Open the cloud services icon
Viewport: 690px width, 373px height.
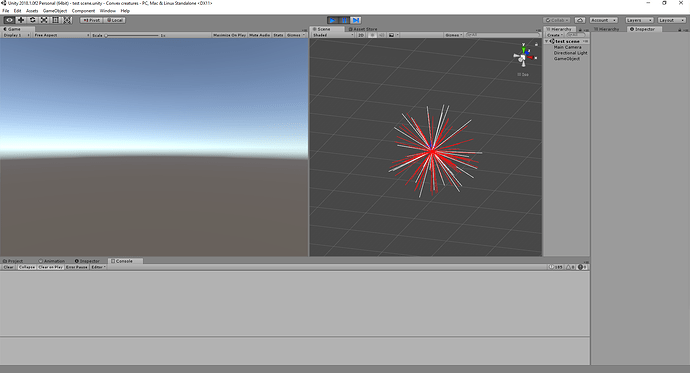pos(580,20)
